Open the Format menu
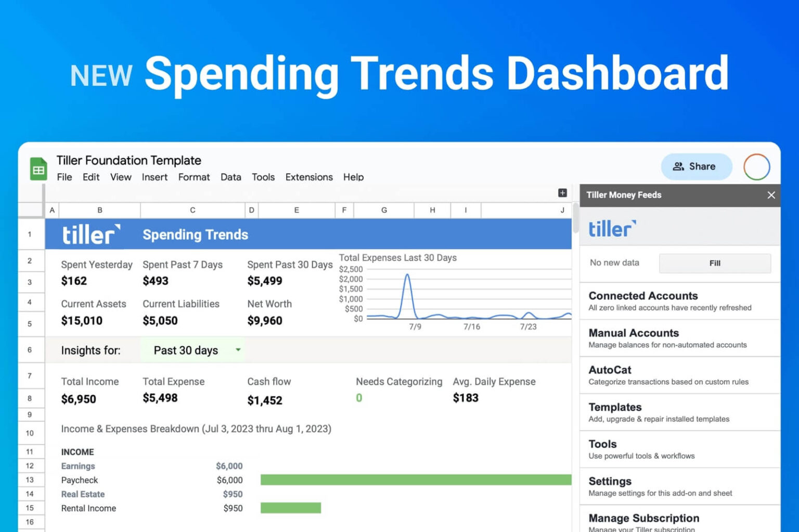 coord(194,177)
